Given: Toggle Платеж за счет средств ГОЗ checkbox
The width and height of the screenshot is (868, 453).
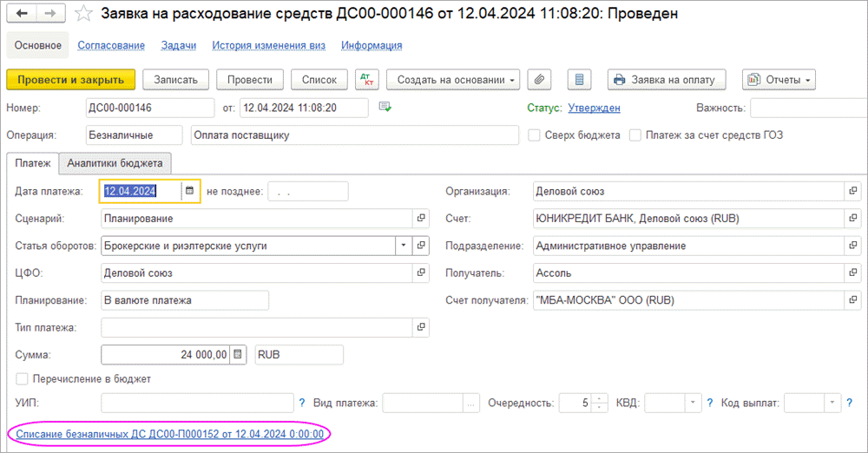Looking at the screenshot, I should [636, 135].
